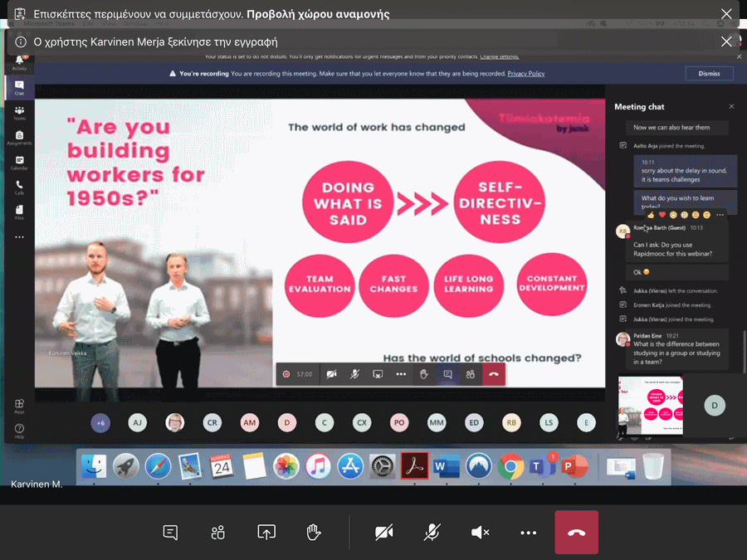Open More options ellipsis in bottom call bar

point(528,533)
